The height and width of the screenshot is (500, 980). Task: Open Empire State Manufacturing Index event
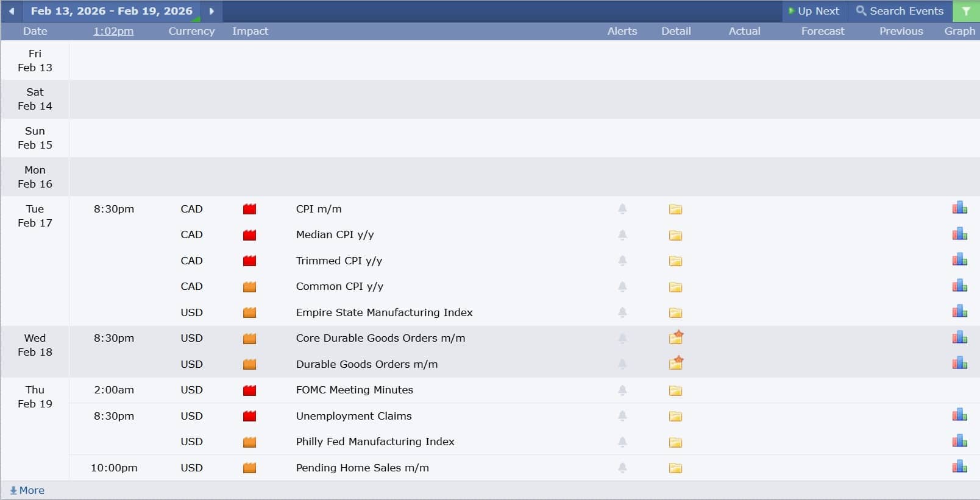click(x=384, y=312)
